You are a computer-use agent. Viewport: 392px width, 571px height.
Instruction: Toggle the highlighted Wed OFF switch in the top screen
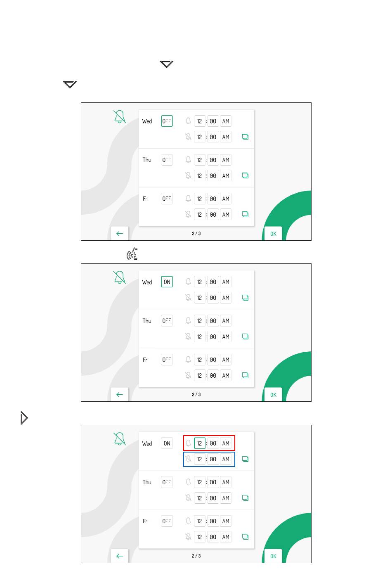click(167, 121)
